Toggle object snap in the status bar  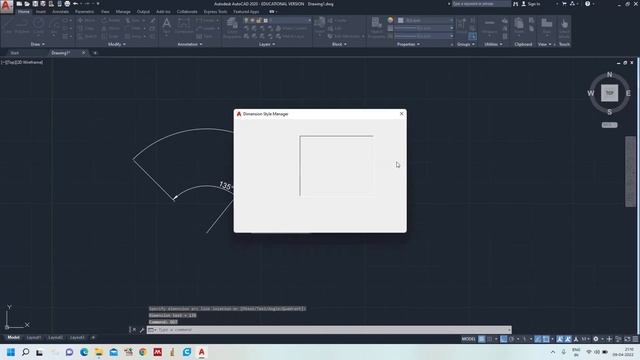[546, 339]
